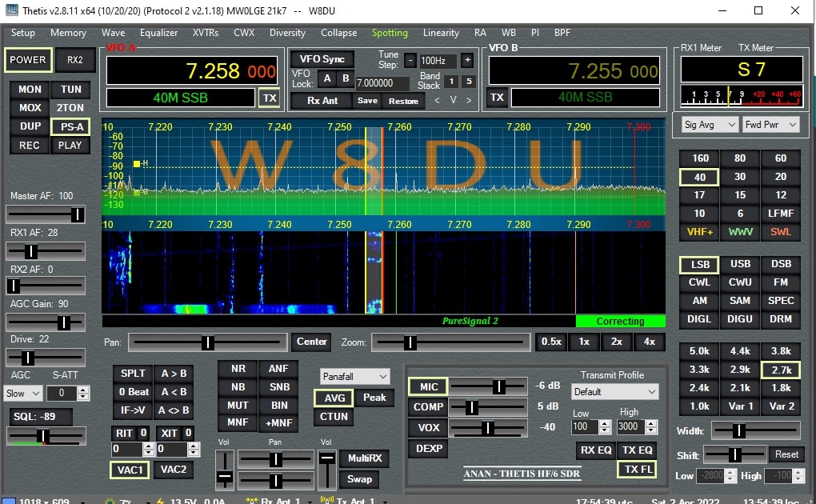Adjust the MIC gain slider
The image size is (816, 504).
[488, 386]
